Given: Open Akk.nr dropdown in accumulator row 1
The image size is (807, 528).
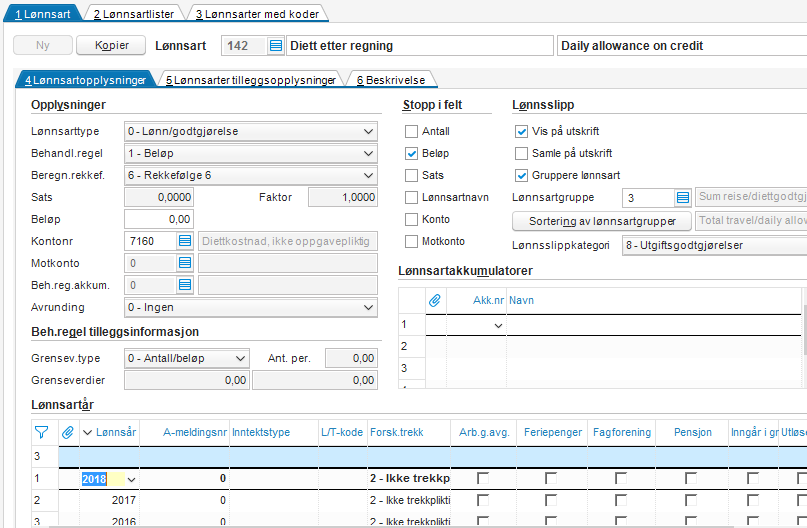Looking at the screenshot, I should pyautogui.click(x=498, y=326).
